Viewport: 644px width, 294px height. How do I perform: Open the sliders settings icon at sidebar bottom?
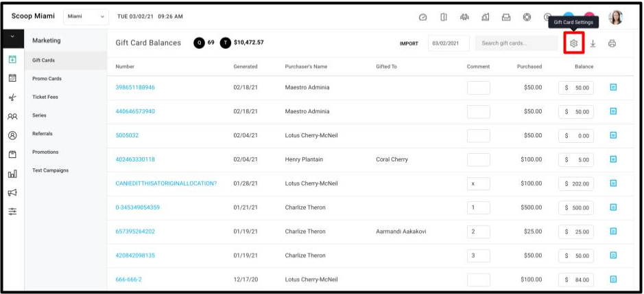click(12, 212)
